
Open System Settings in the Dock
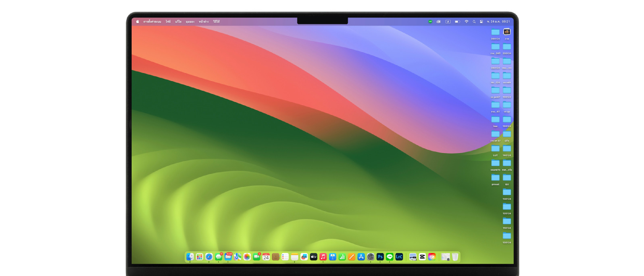[x=371, y=257]
